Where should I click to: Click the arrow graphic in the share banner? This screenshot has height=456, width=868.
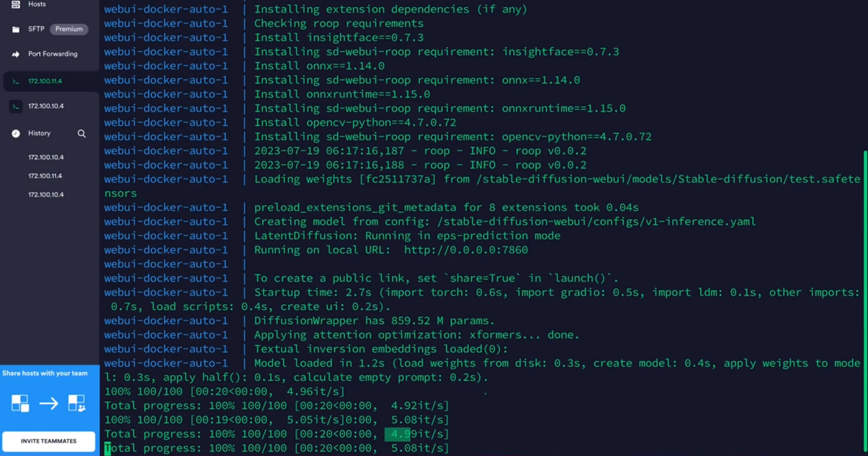tap(49, 404)
